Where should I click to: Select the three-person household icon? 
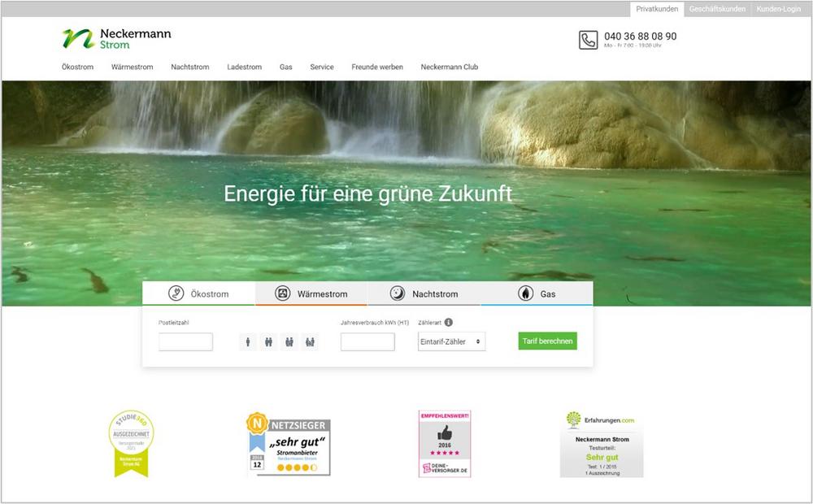pos(289,342)
